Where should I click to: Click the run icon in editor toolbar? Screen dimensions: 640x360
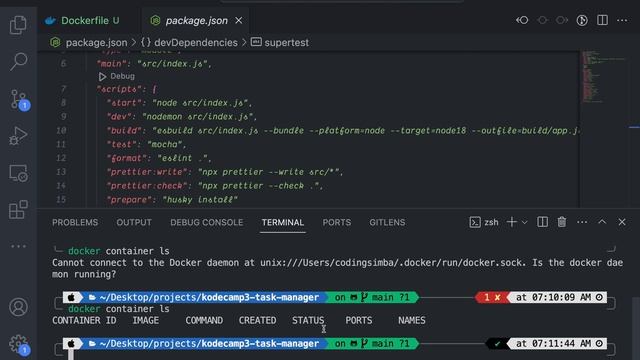582,20
